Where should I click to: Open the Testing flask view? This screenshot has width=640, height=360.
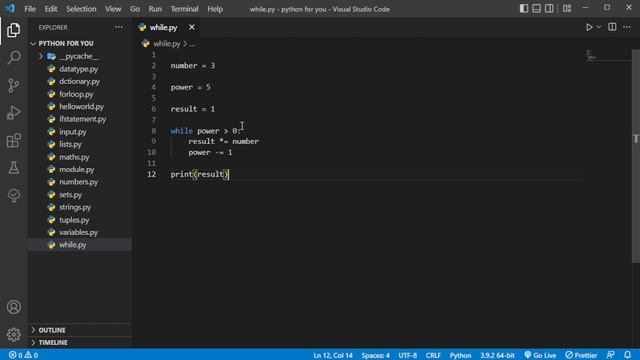(13, 168)
